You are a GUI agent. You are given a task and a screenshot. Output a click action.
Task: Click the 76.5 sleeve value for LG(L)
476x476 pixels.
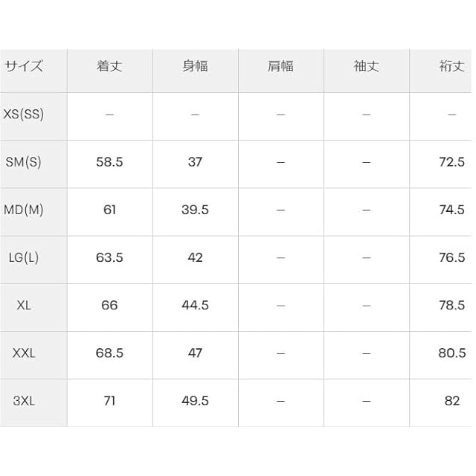pyautogui.click(x=451, y=257)
